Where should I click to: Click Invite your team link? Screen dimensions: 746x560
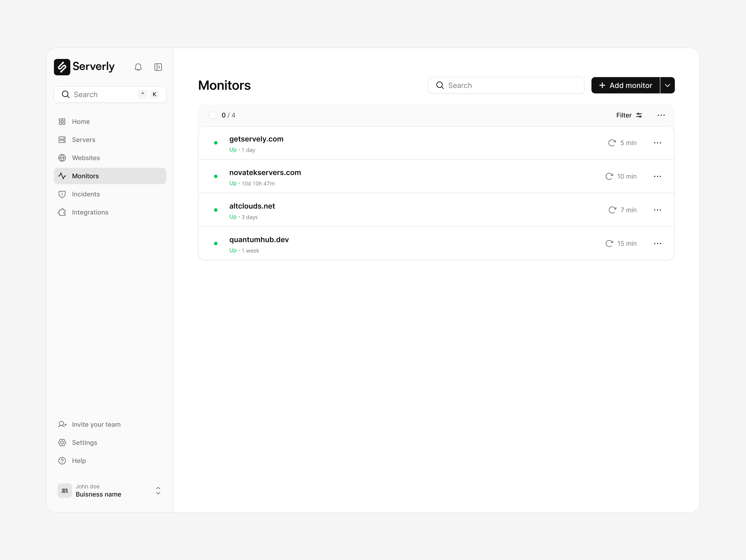click(x=96, y=424)
